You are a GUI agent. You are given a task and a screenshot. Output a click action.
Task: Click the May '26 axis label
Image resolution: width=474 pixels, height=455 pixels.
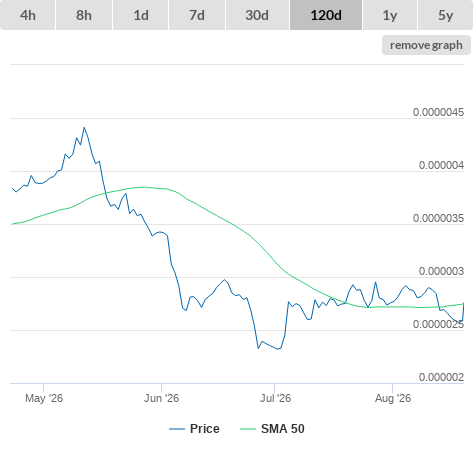click(x=44, y=398)
